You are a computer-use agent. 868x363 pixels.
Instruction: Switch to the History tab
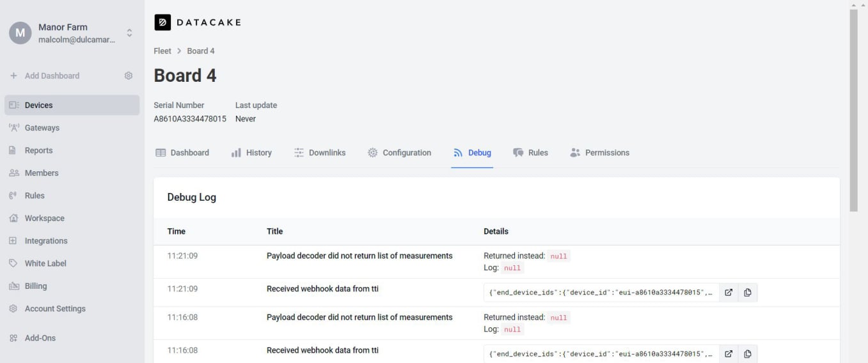[251, 153]
